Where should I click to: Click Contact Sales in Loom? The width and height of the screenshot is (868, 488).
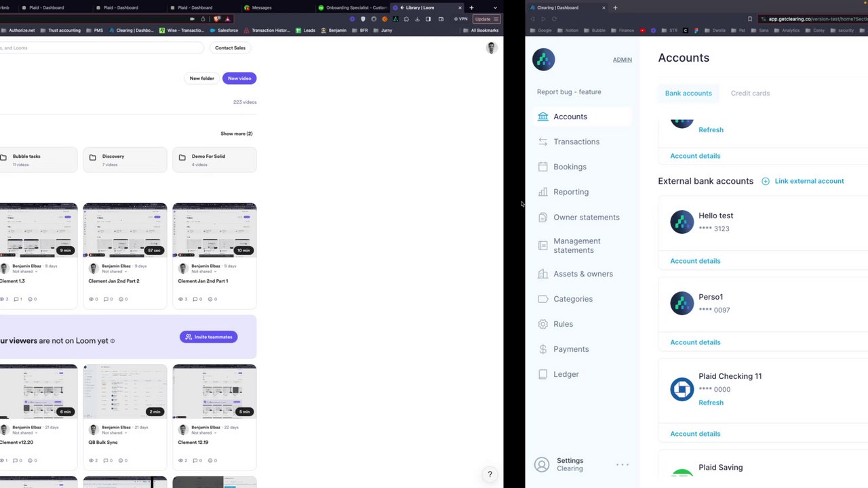230,48
